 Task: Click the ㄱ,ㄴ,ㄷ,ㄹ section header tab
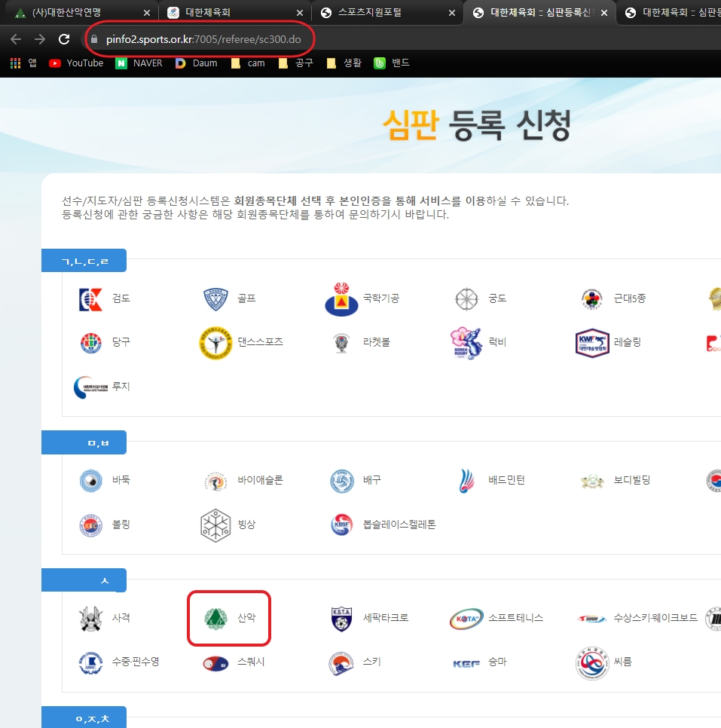84,261
